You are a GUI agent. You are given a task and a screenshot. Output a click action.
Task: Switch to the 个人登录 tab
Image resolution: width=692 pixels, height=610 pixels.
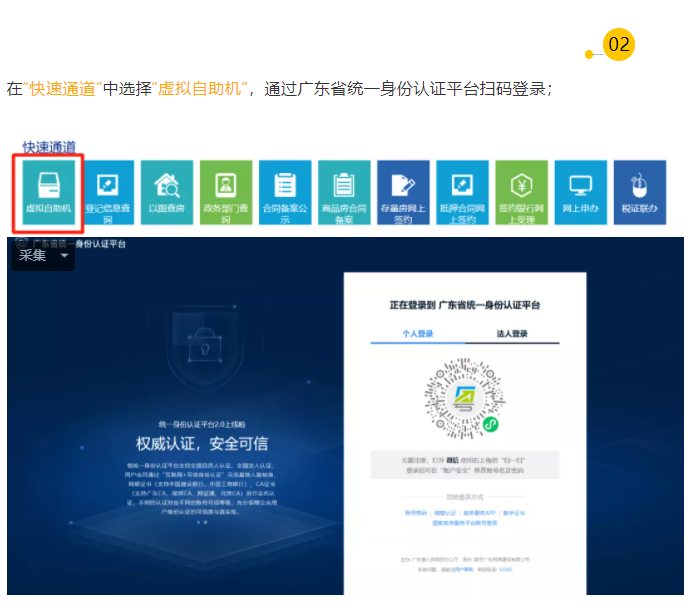[417, 334]
